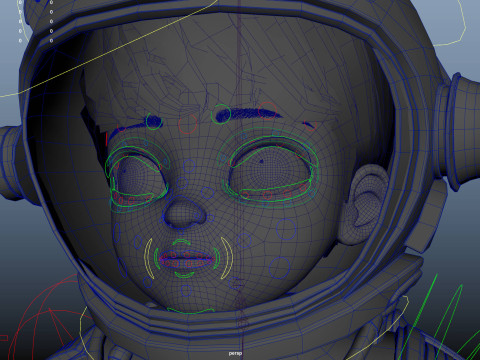Select tall blue oval control at face edge

(x=117, y=232)
